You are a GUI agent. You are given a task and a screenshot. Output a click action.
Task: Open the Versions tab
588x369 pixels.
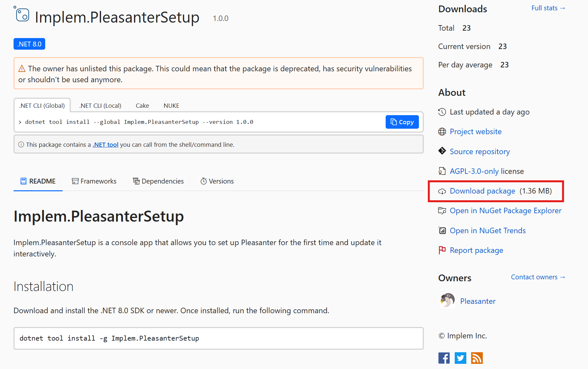click(217, 181)
